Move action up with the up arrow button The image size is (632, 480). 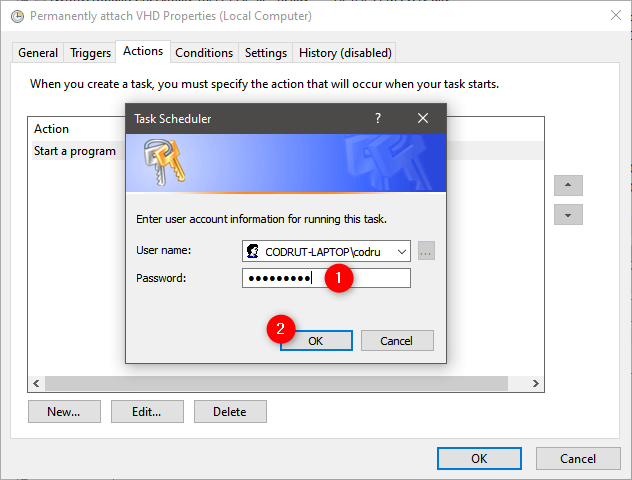[x=568, y=185]
